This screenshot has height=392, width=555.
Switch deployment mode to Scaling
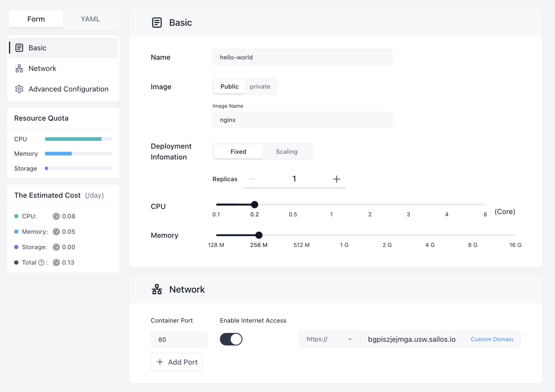(286, 152)
